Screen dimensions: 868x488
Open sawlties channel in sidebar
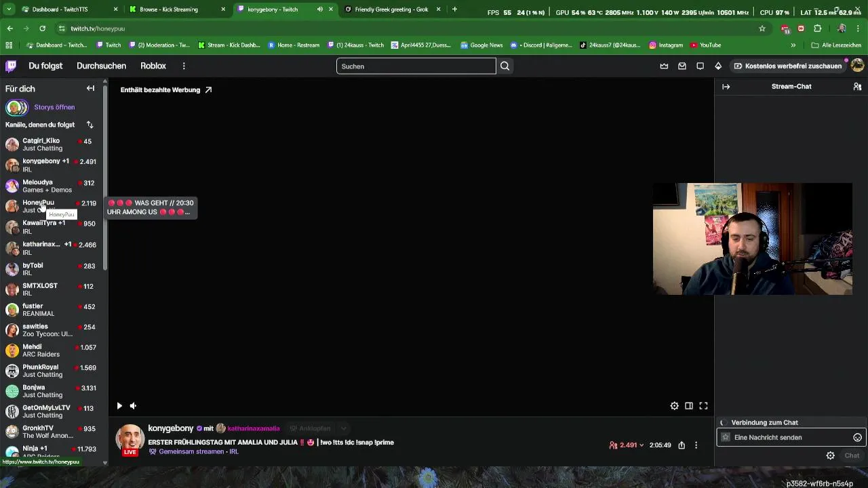click(x=52, y=330)
